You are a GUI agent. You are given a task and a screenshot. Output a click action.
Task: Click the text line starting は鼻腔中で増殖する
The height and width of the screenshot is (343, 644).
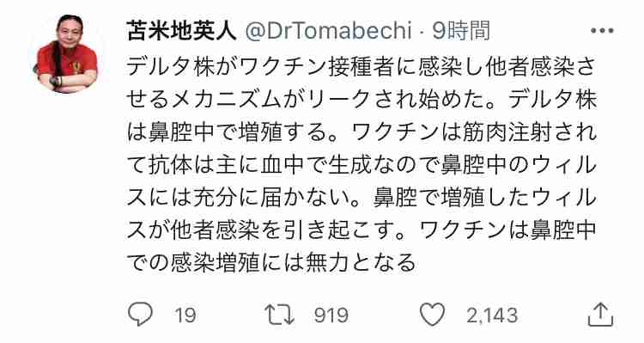click(x=361, y=132)
